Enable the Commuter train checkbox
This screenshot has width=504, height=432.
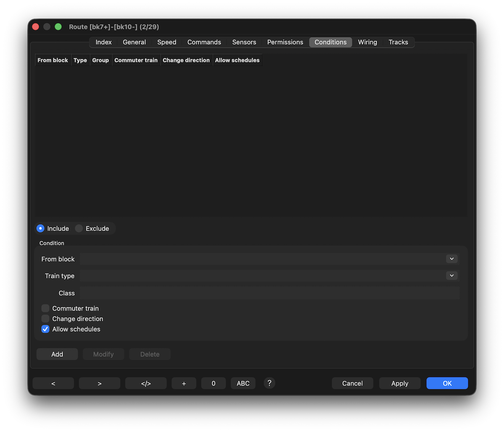[x=45, y=309]
